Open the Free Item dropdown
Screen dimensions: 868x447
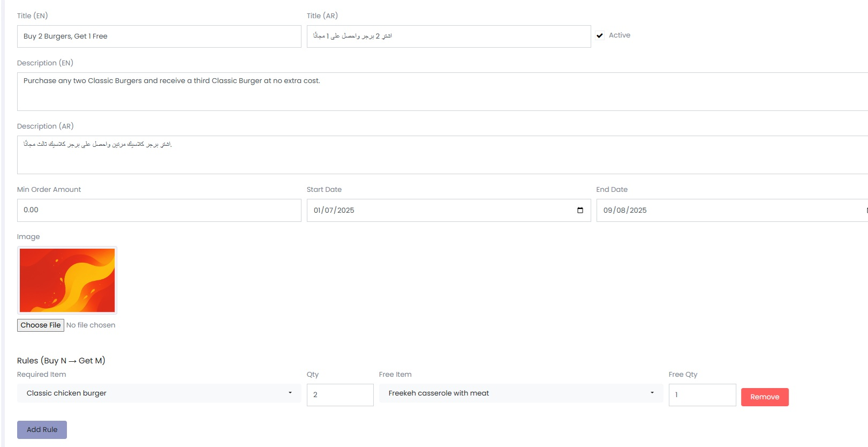click(520, 393)
